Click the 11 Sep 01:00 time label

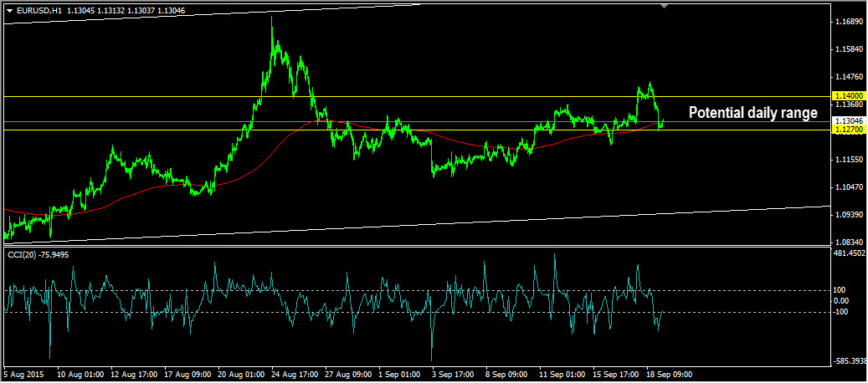563,374
